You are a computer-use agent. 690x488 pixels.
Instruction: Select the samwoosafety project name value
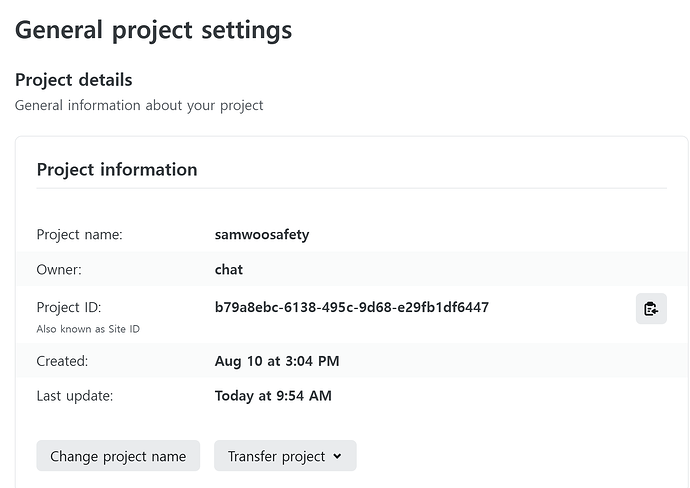point(262,235)
